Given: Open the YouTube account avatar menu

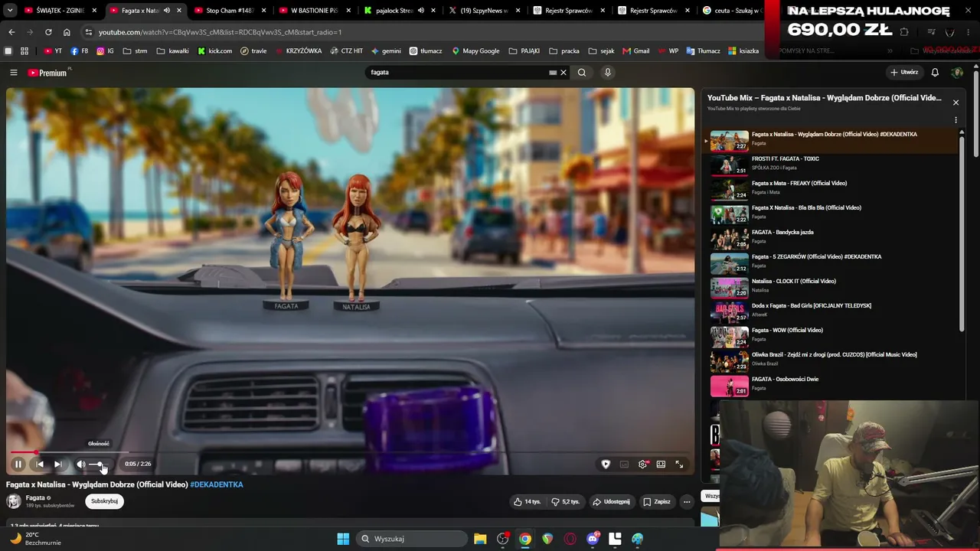Looking at the screenshot, I should 957,73.
